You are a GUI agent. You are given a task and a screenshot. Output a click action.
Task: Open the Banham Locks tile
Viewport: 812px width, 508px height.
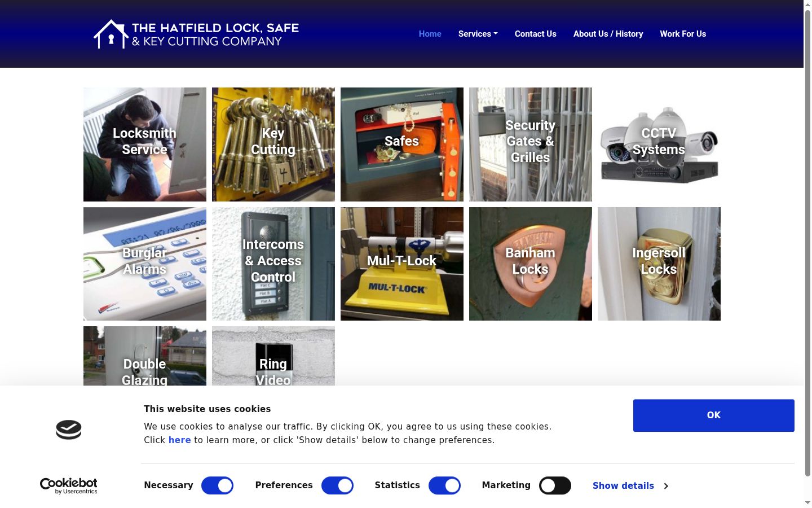tap(531, 264)
